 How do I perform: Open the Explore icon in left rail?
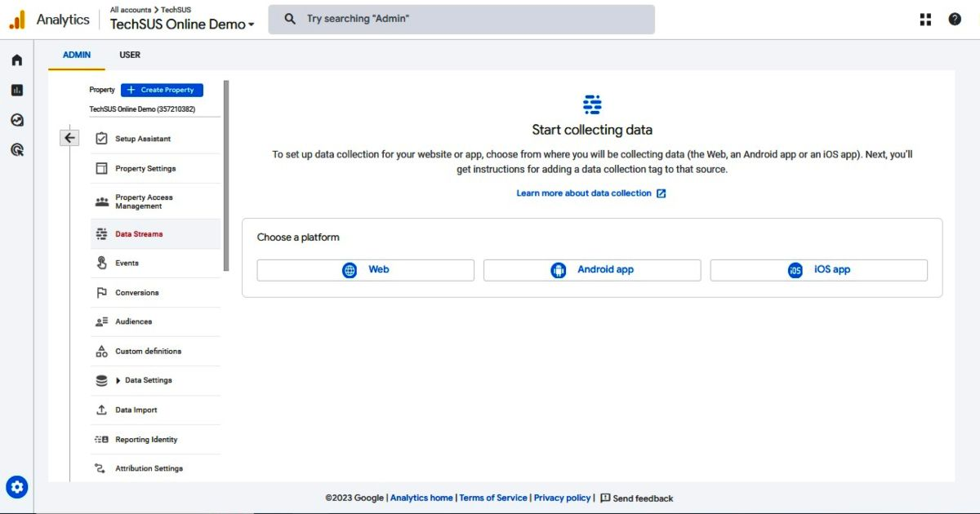[x=17, y=120]
